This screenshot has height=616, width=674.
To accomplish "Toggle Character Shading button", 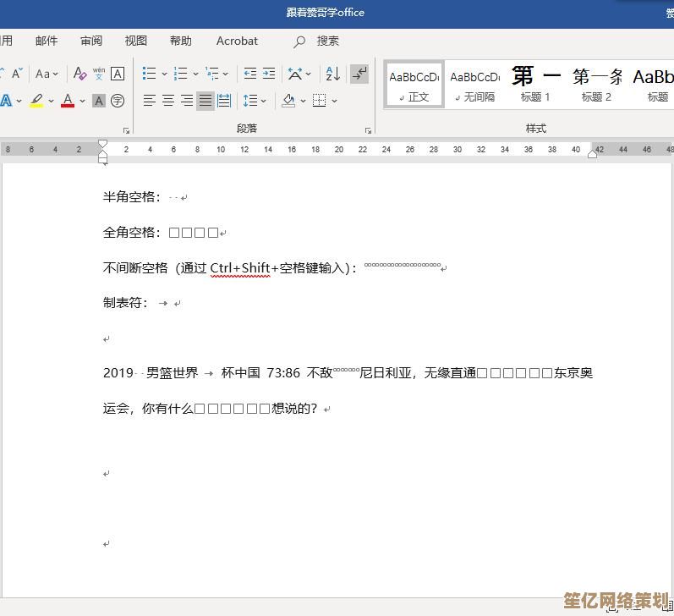I will click(99, 101).
